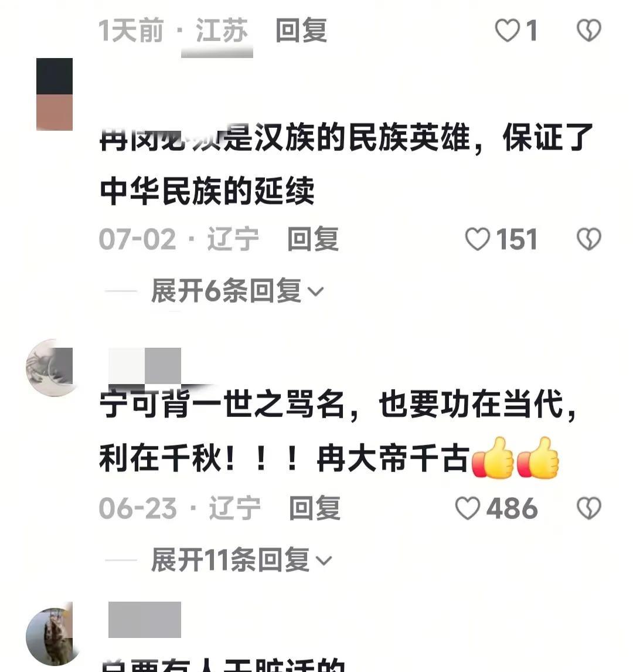Dislike the Jiangsu comment via broken heart
Viewport: 633px width, 672px height.
tap(589, 30)
